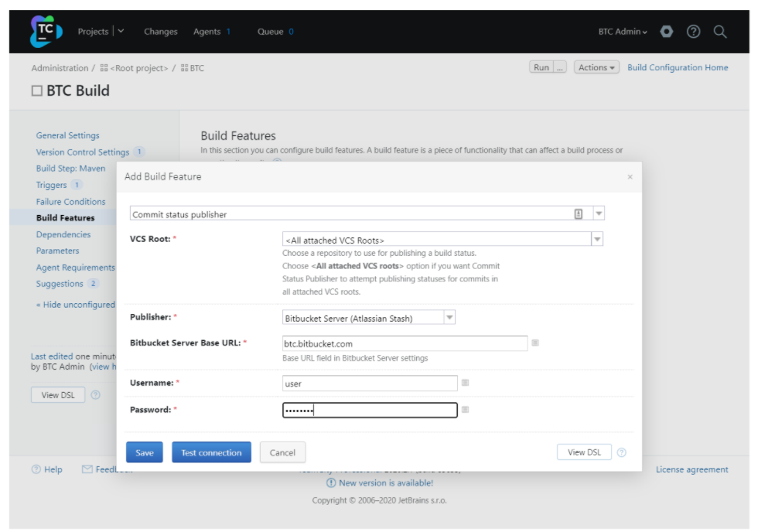Click the Help question icon in footer
This screenshot has height=532, width=758.
pos(36,469)
